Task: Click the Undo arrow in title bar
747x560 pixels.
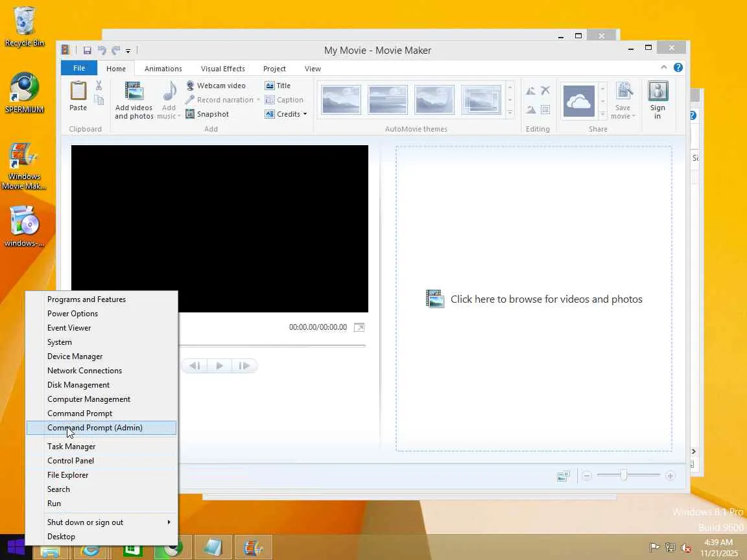Action: pos(101,51)
